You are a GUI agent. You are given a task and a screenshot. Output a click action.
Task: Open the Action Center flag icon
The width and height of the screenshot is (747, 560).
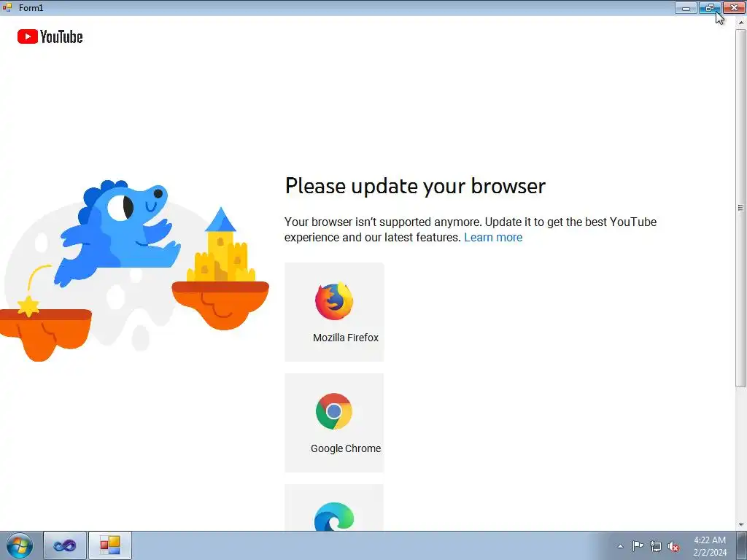638,546
